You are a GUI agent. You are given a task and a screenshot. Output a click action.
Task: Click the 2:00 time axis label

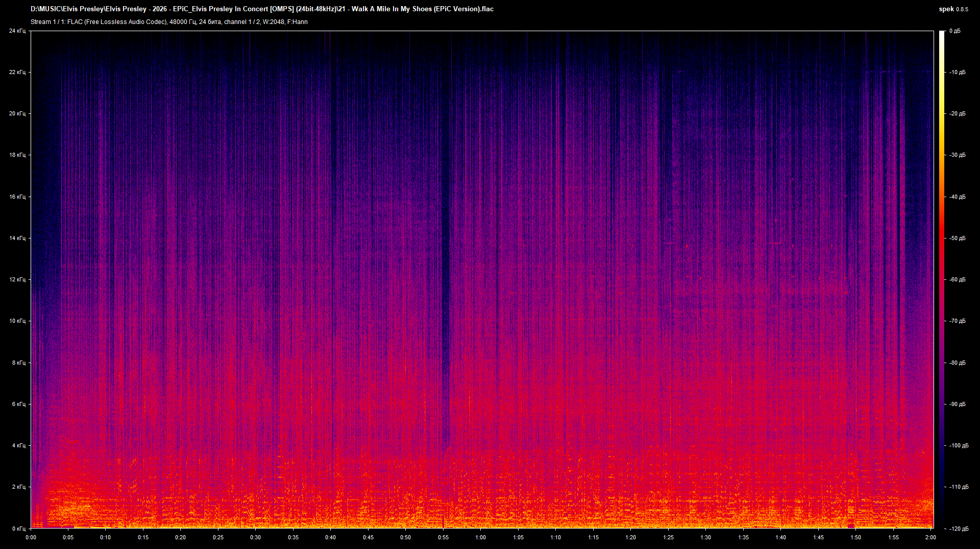pyautogui.click(x=931, y=537)
